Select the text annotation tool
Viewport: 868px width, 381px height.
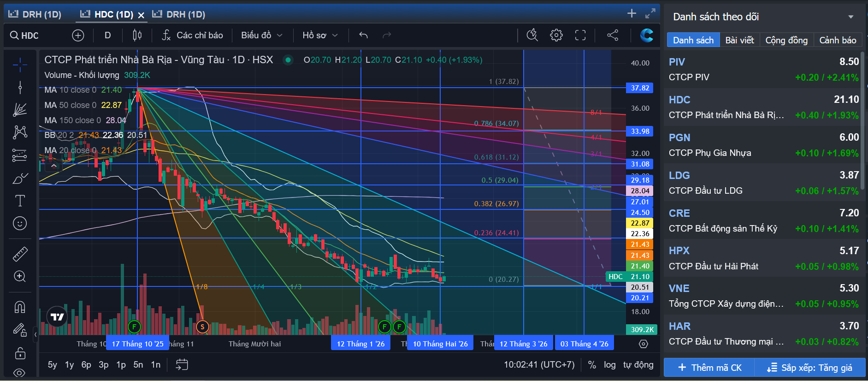coord(20,201)
